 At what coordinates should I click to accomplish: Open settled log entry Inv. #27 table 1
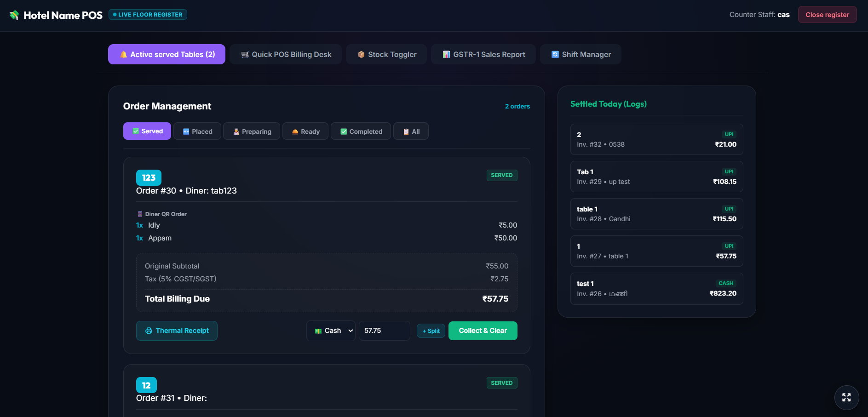click(x=657, y=251)
